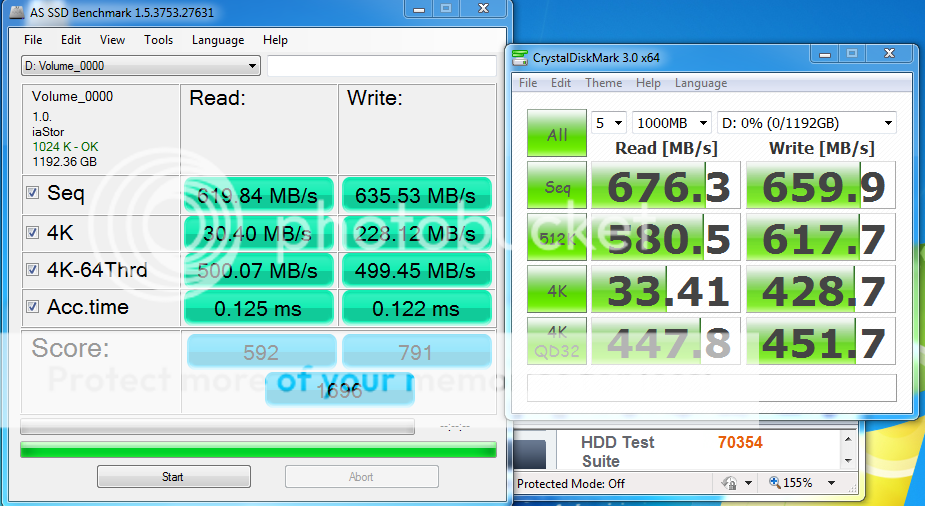Open Language menu in CrystalDiskMark
The width and height of the screenshot is (925, 506).
tap(701, 83)
